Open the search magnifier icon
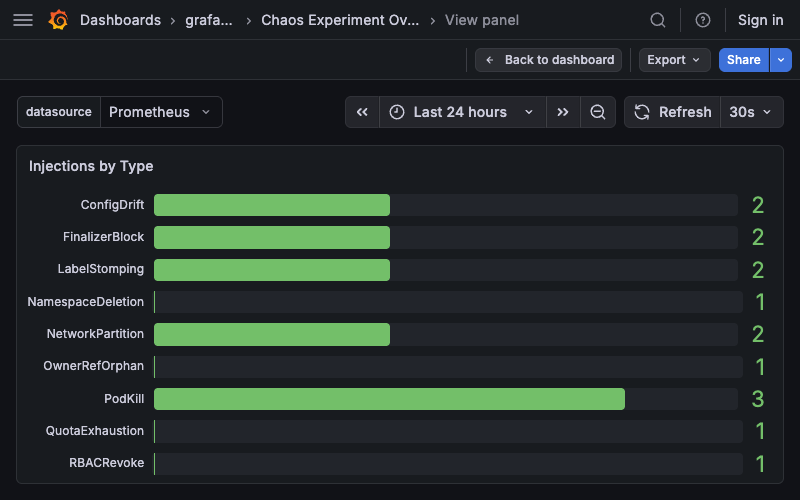 [x=658, y=20]
